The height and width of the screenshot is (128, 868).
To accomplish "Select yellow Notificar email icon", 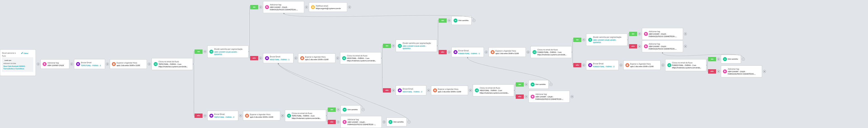I will tap(313, 7).
